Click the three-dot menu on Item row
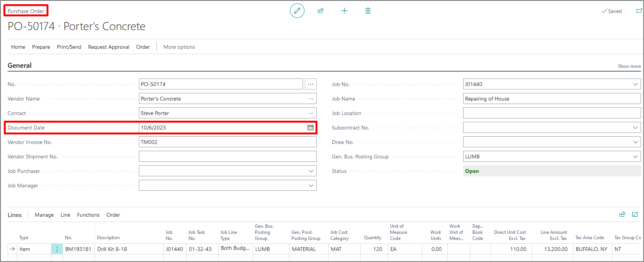644x262 pixels. pos(57,249)
